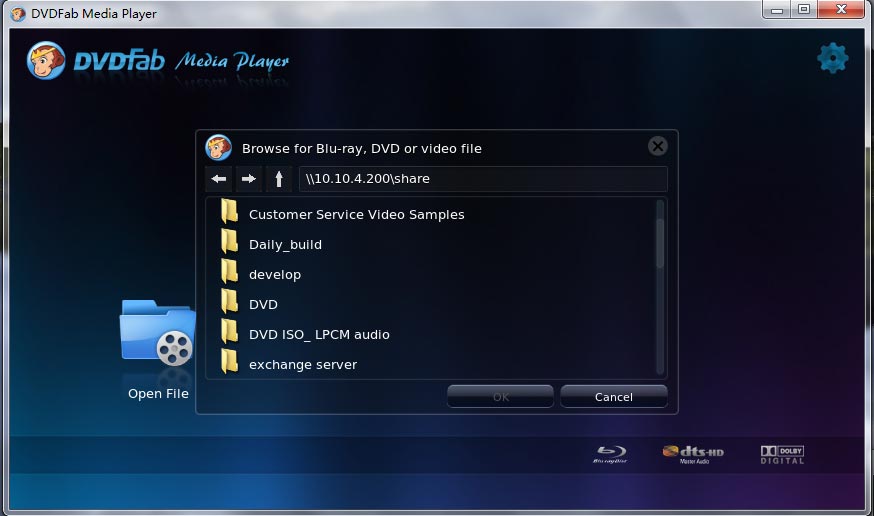
Task: Click the "DVD ISO_ LPCM audio" name
Action: tap(319, 335)
